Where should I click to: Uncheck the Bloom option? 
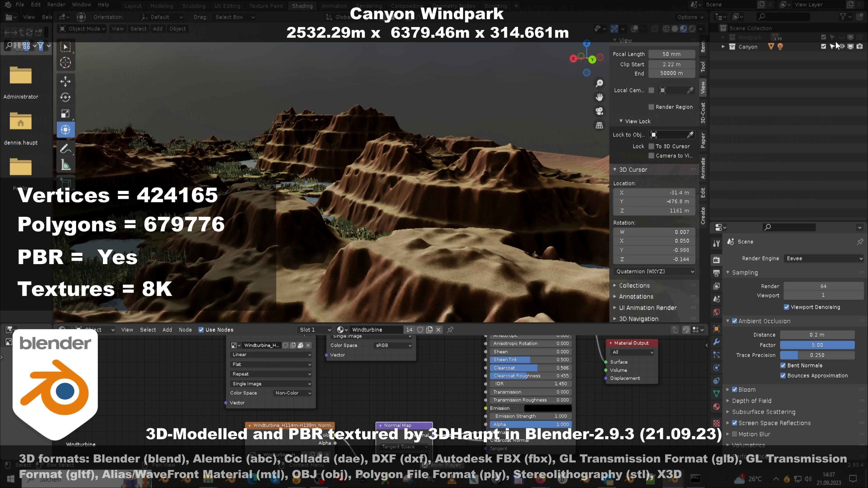click(735, 390)
